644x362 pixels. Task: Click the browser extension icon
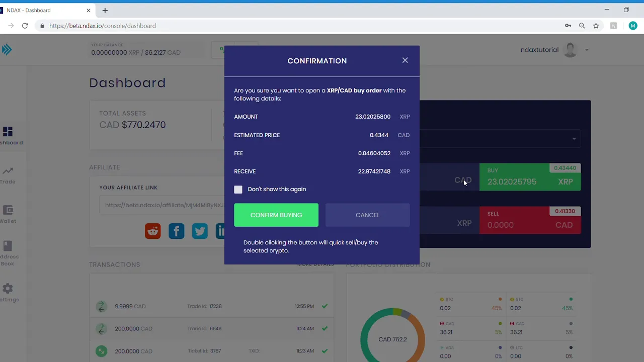(613, 26)
